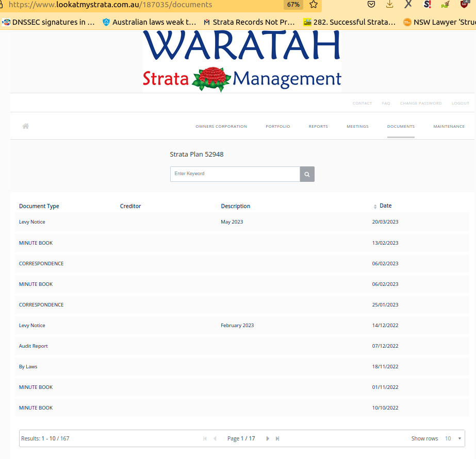Click the Document Type column header

[x=39, y=206]
